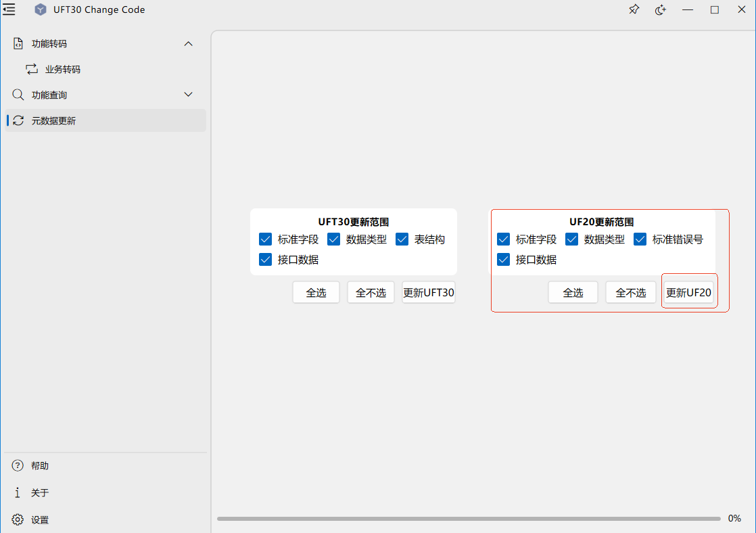Click 全不选 under UFT30更新范围
Image resolution: width=756 pixels, height=533 pixels.
[371, 292]
